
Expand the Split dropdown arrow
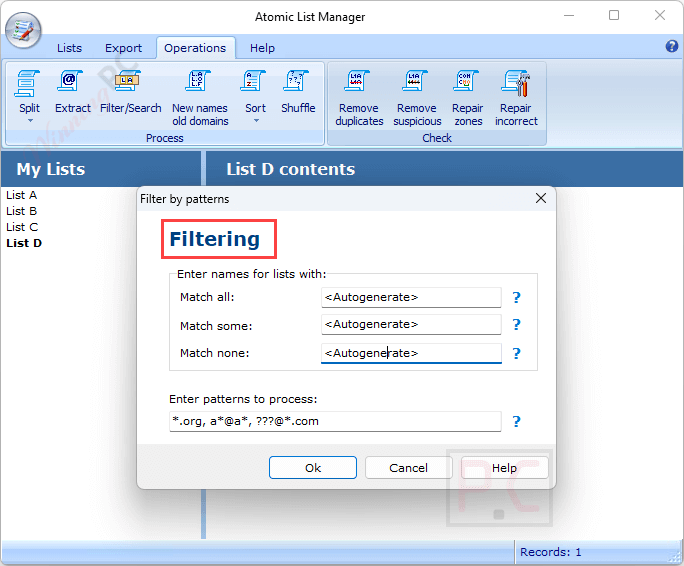[30, 121]
